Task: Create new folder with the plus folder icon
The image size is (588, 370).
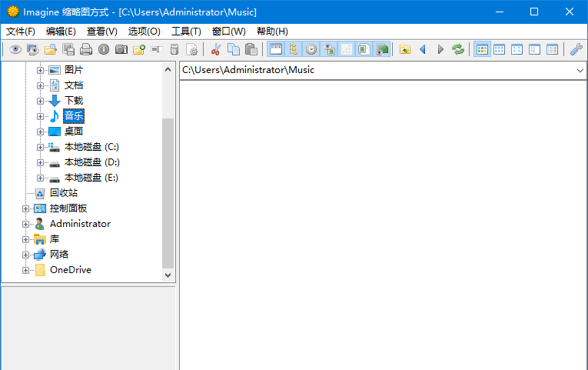Action: click(139, 49)
